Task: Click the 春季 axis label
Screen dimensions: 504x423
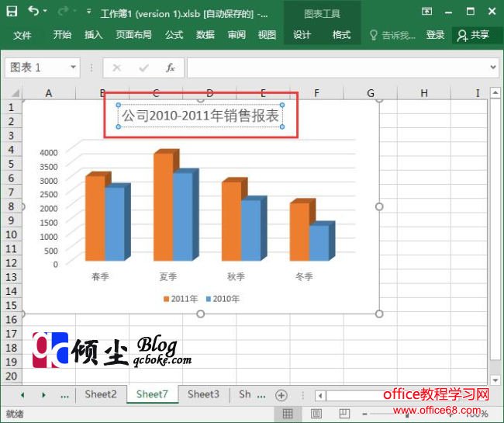Action: coord(100,276)
